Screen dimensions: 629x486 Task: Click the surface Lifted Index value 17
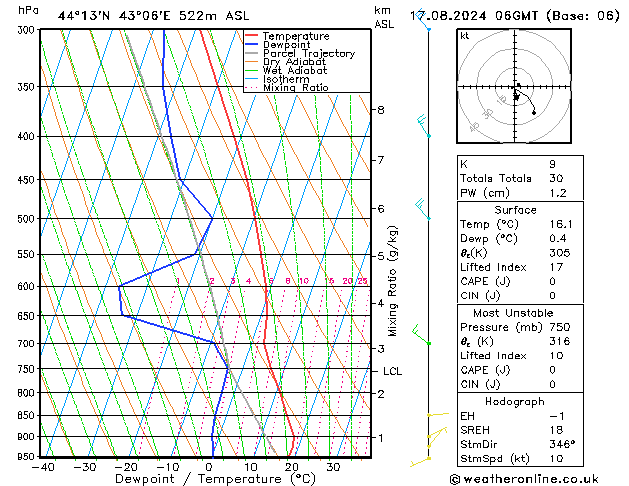pos(556,267)
